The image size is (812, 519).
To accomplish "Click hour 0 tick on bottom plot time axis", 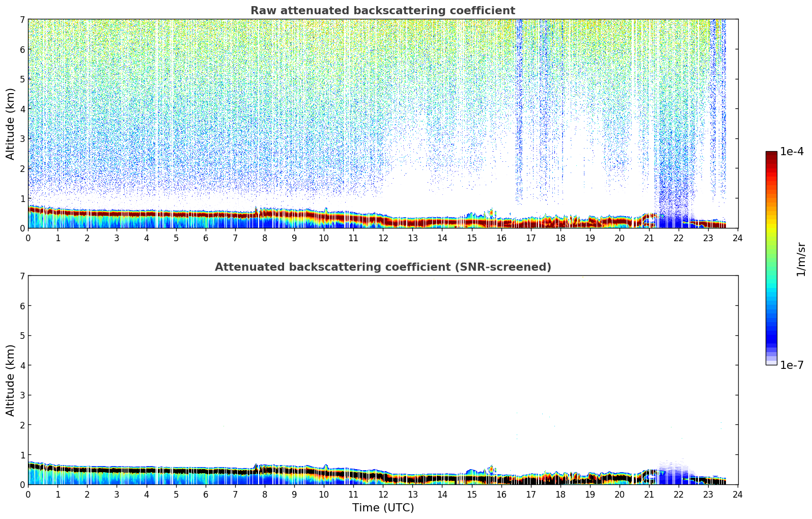I will tap(28, 494).
